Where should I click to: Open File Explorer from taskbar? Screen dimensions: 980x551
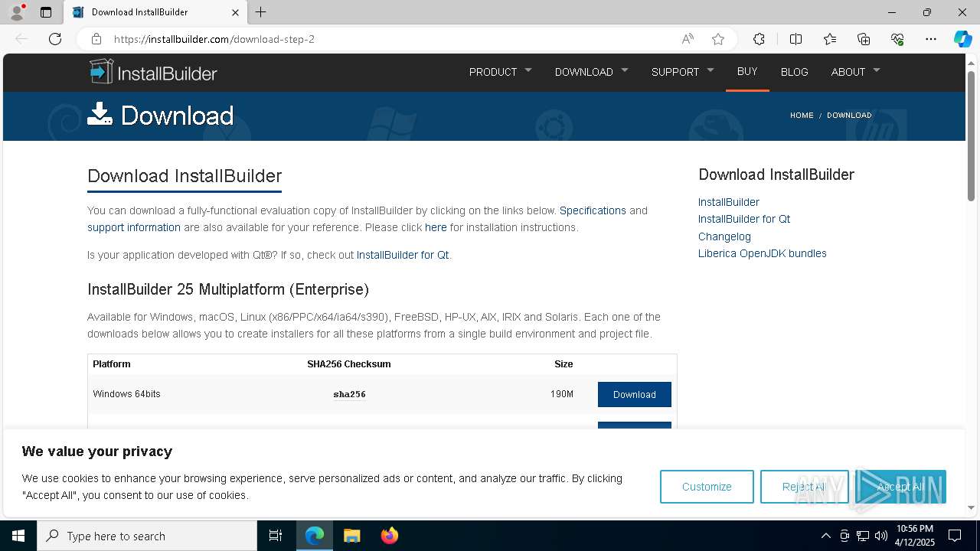pos(351,536)
